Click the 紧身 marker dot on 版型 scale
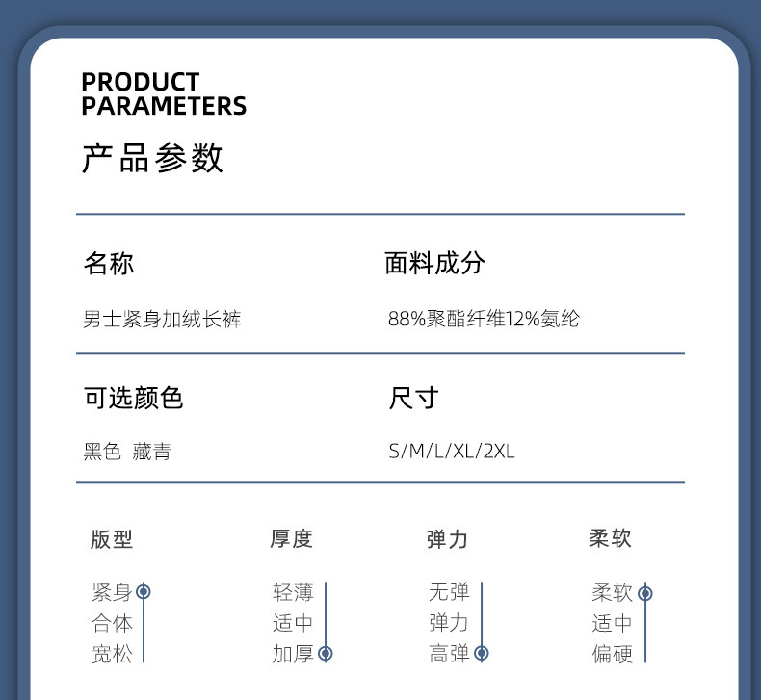This screenshot has height=700, width=761. tap(144, 591)
